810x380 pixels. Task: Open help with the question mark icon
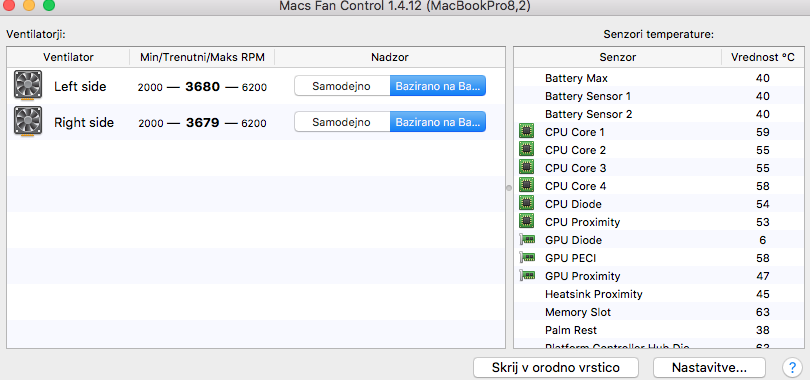pos(792,368)
